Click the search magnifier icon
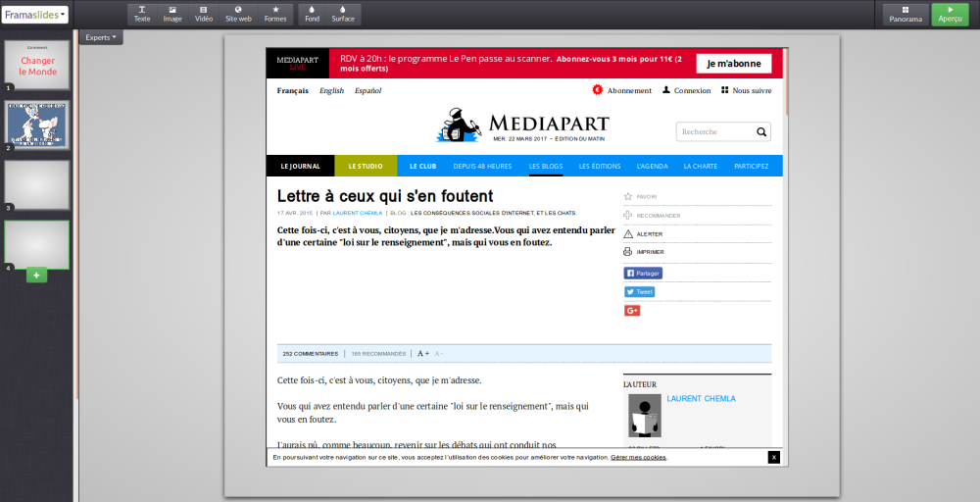980x502 pixels. 761,132
